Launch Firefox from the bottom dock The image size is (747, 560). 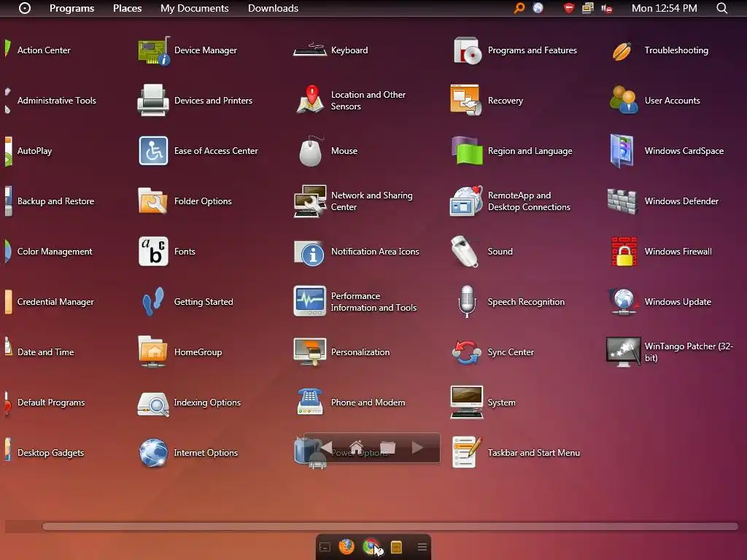[x=347, y=547]
